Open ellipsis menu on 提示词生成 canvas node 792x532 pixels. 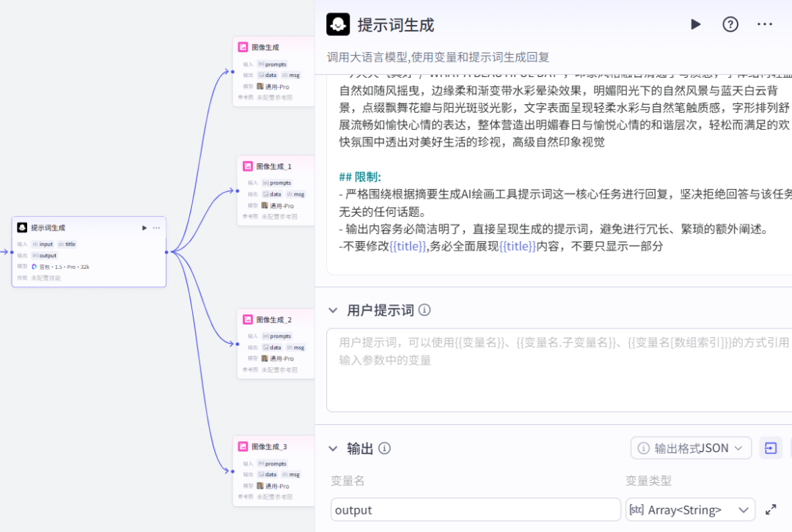(156, 228)
